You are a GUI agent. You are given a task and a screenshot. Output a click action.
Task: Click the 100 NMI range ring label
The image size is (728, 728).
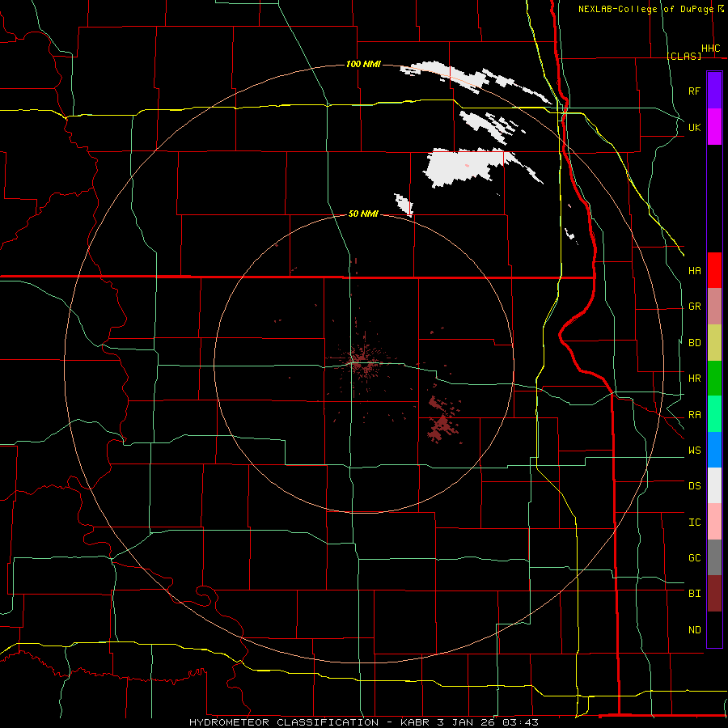click(363, 64)
